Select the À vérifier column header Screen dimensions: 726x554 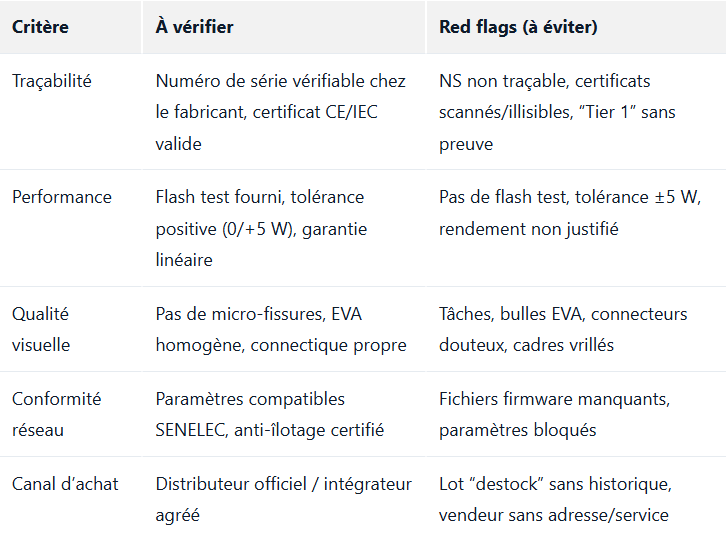coord(194,27)
